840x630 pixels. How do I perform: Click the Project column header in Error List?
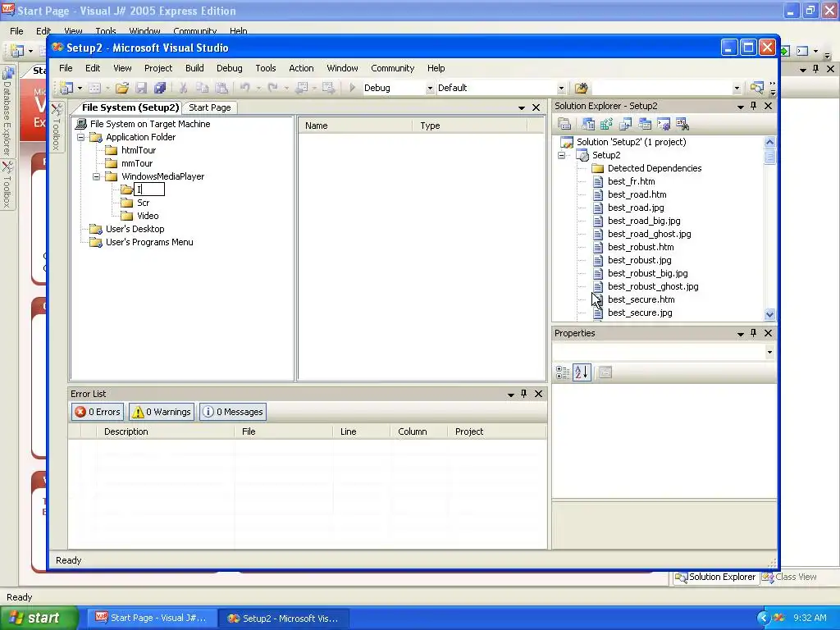tap(496, 431)
